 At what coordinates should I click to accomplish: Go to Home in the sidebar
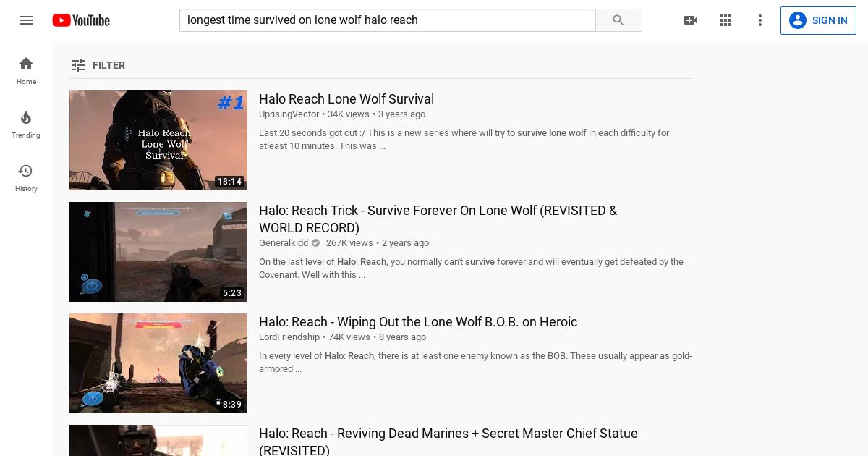coord(26,70)
